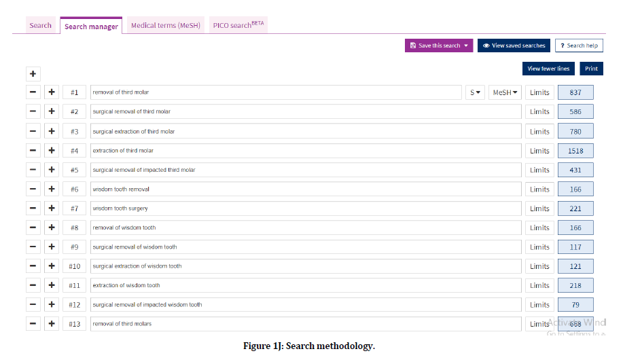Click the 1518 results count for row #4
Viewport: 623px width, 364px height.
pyautogui.click(x=575, y=151)
